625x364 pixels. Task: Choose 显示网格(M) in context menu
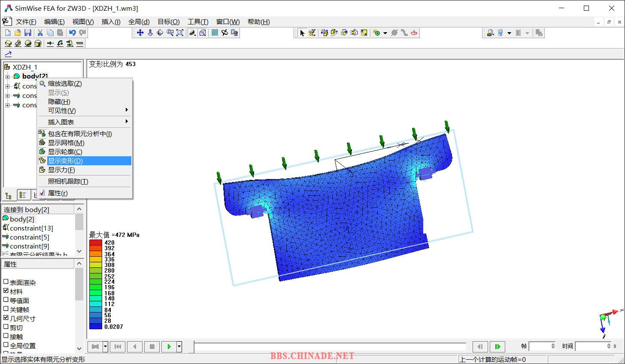click(x=85, y=143)
